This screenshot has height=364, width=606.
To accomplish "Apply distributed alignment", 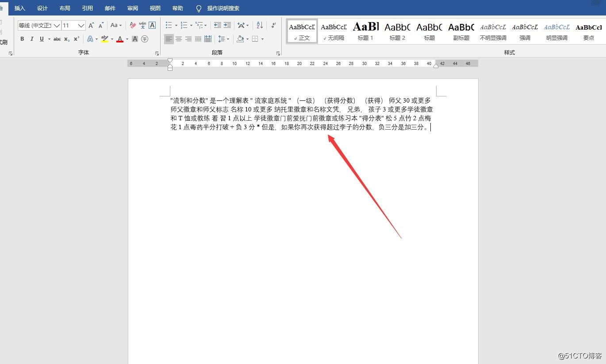I will click(208, 39).
